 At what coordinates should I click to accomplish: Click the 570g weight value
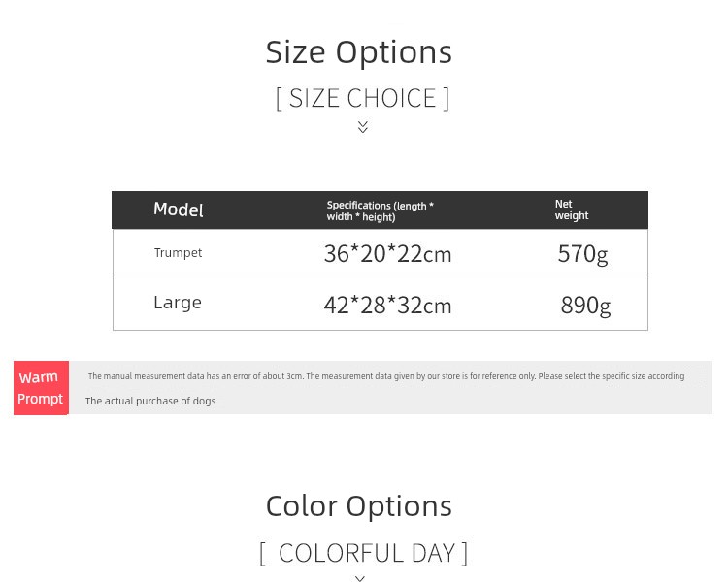pos(582,254)
